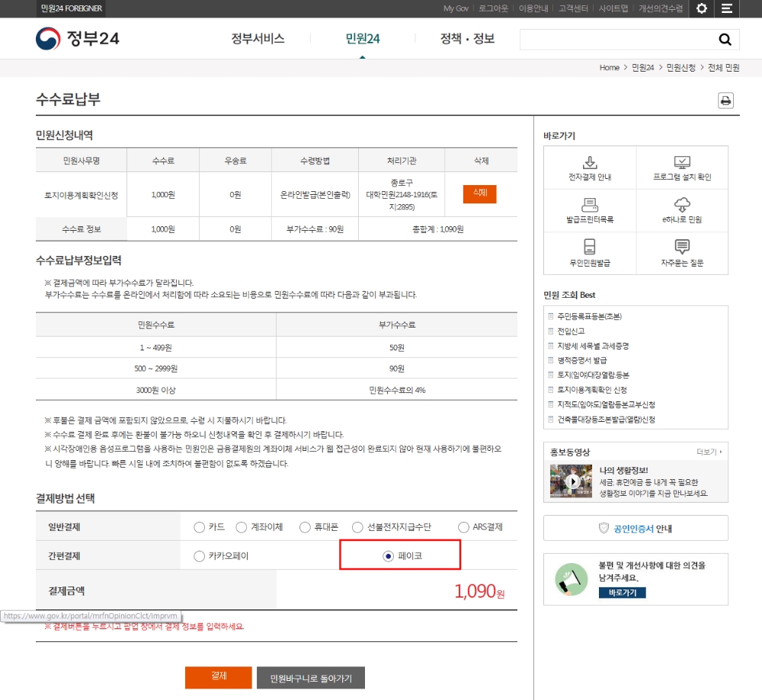Image resolution: width=762 pixels, height=700 pixels.
Task: Expand 더보기 in 홍보동영상 section
Action: point(709,452)
